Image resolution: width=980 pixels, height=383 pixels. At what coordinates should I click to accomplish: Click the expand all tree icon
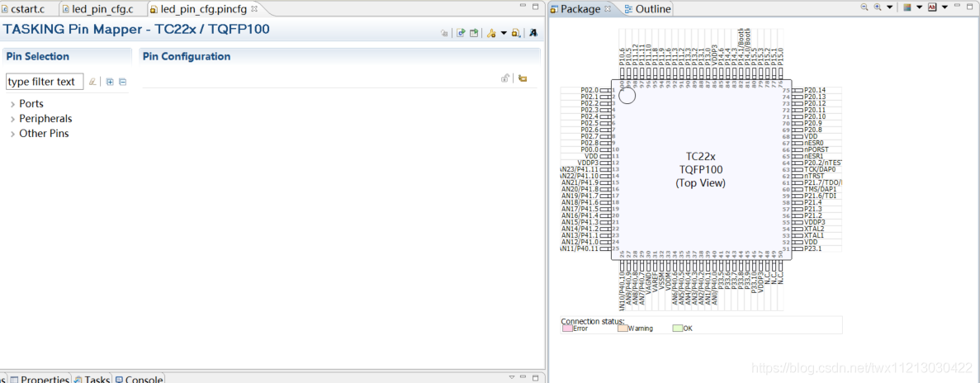tap(110, 81)
